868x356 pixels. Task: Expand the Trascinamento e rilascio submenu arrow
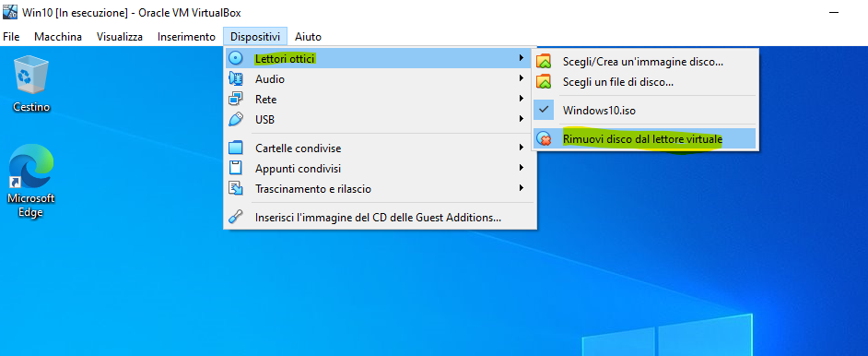pos(521,188)
